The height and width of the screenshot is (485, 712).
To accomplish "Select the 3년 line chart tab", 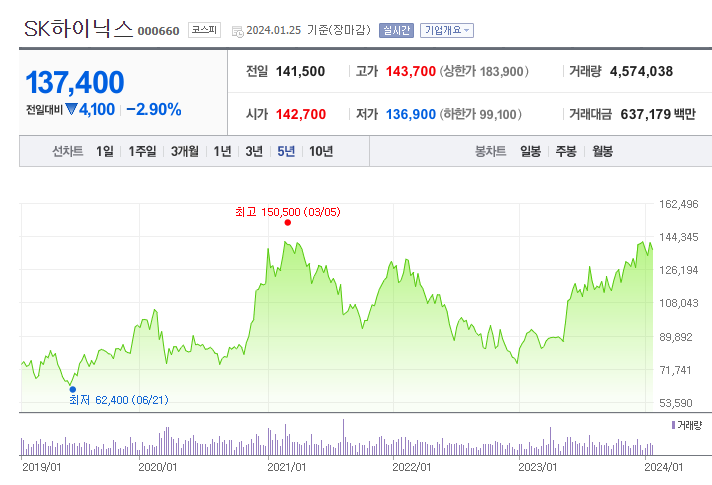I will tap(254, 151).
